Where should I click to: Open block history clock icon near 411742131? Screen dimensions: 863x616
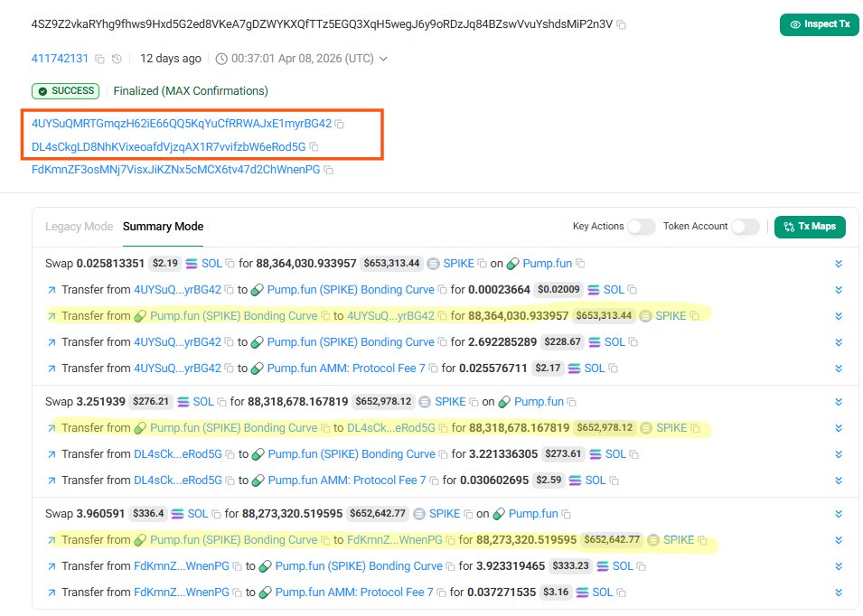point(117,59)
